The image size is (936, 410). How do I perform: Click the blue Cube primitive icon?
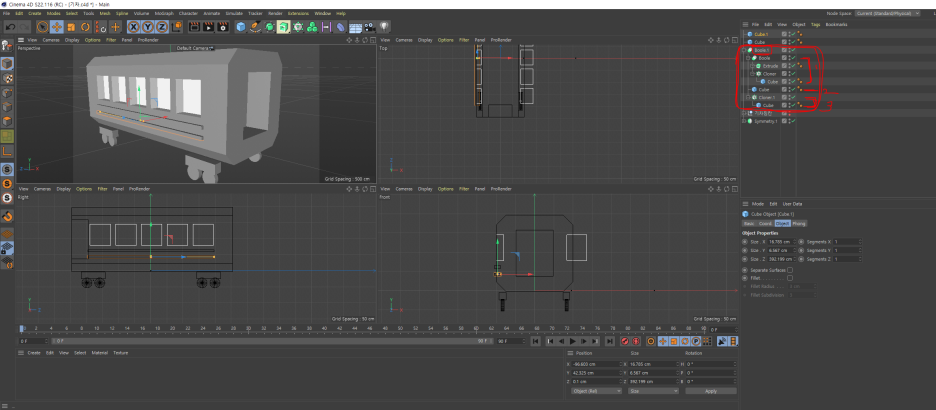click(x=241, y=27)
